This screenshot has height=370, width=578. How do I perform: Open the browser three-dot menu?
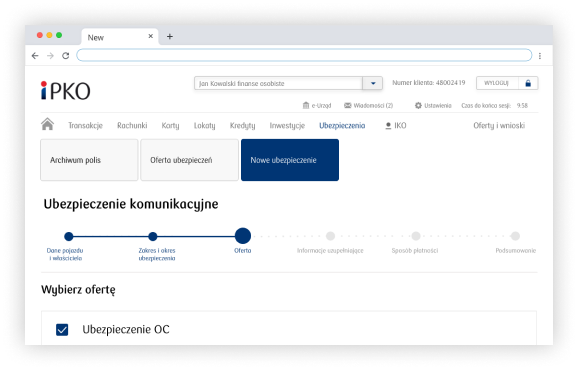pyautogui.click(x=540, y=56)
